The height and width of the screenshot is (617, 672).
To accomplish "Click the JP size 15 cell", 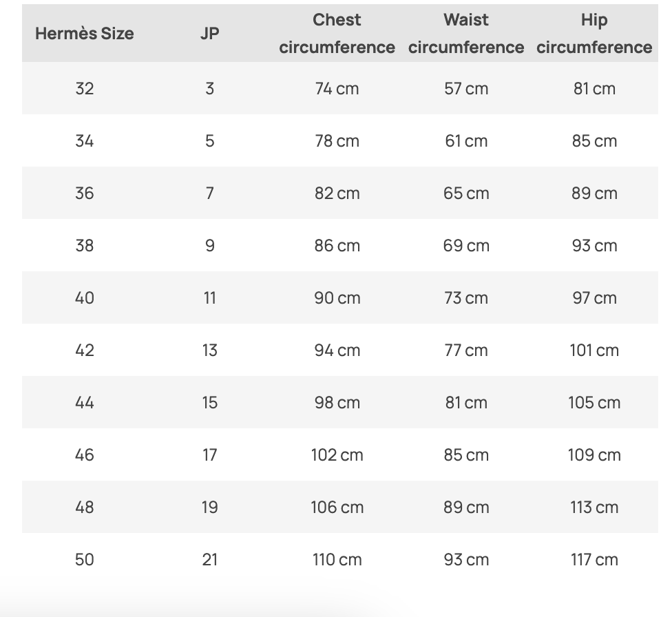I will point(210,402).
